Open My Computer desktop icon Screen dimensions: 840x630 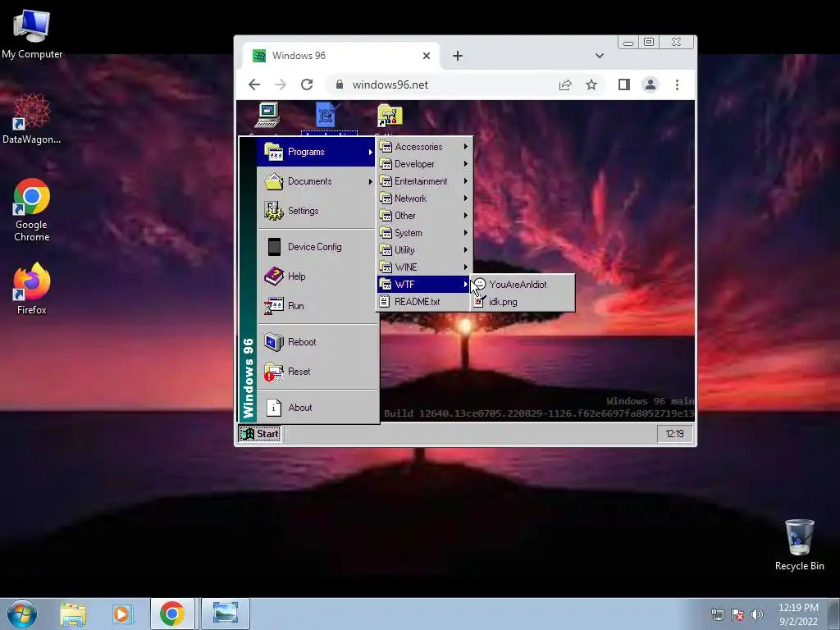(x=32, y=33)
